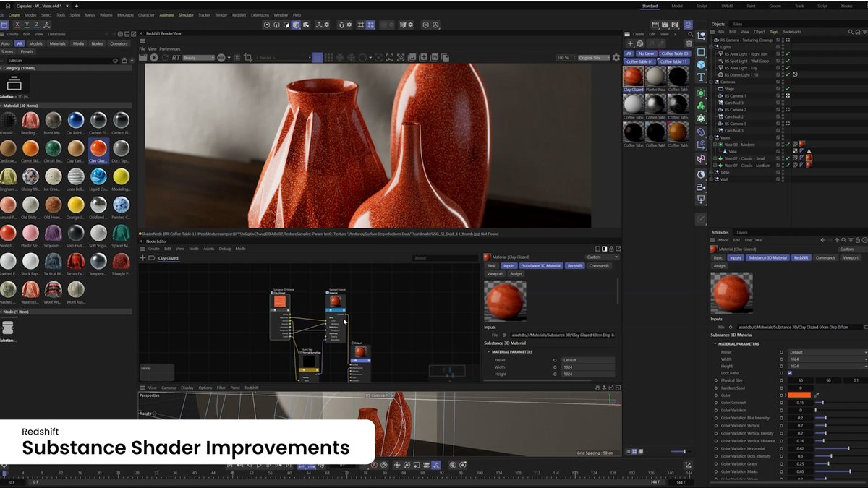Select the Text spline tool icon
Viewport: 868px width, 488px height.
[x=701, y=77]
